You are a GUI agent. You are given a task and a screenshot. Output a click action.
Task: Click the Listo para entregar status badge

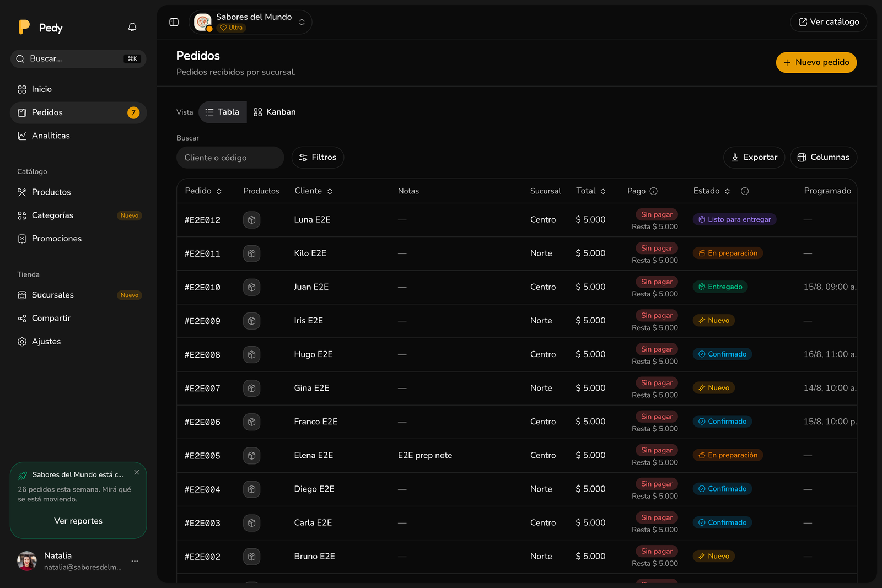tap(734, 219)
